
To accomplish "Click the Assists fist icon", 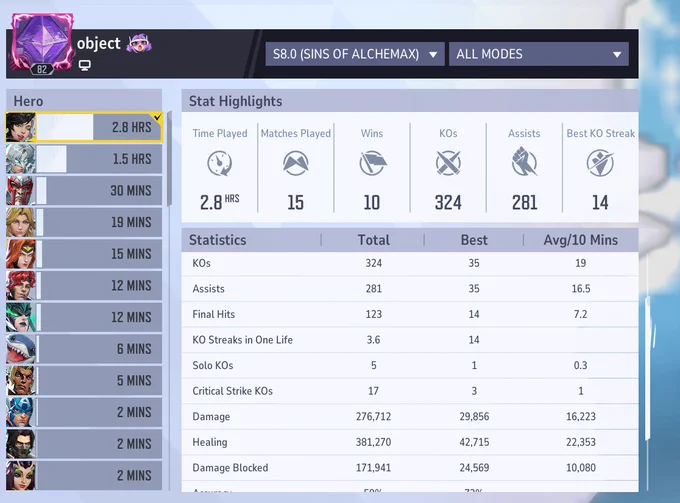I will click(524, 161).
